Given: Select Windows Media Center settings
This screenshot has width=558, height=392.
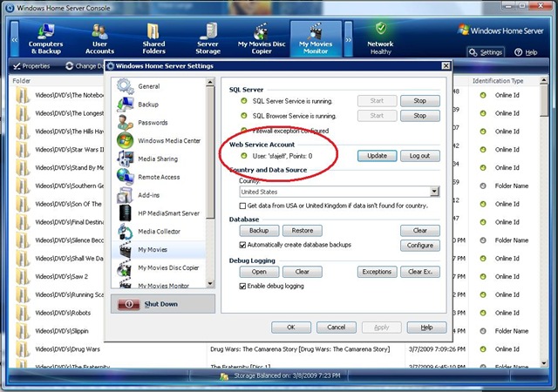Looking at the screenshot, I should [159, 141].
